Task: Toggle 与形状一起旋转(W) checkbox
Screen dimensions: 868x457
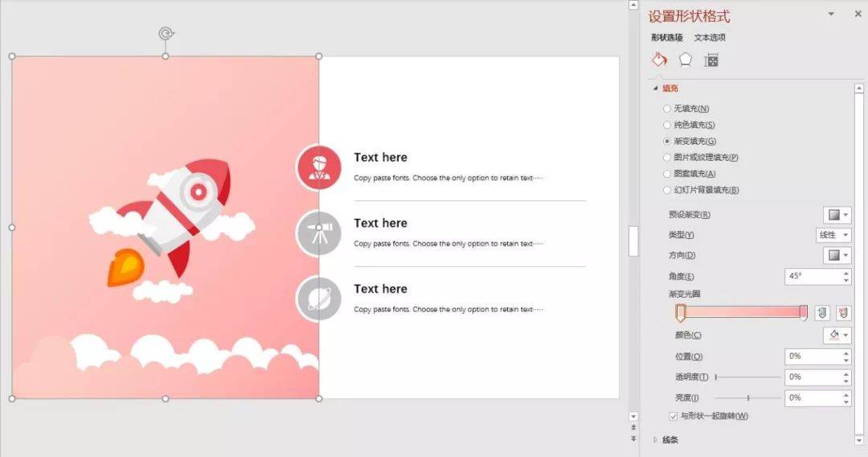Action: 674,416
